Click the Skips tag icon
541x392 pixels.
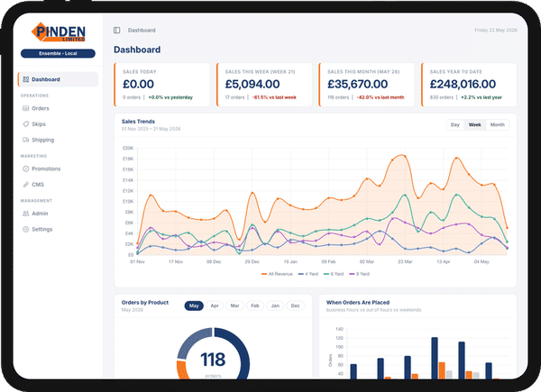click(x=26, y=124)
